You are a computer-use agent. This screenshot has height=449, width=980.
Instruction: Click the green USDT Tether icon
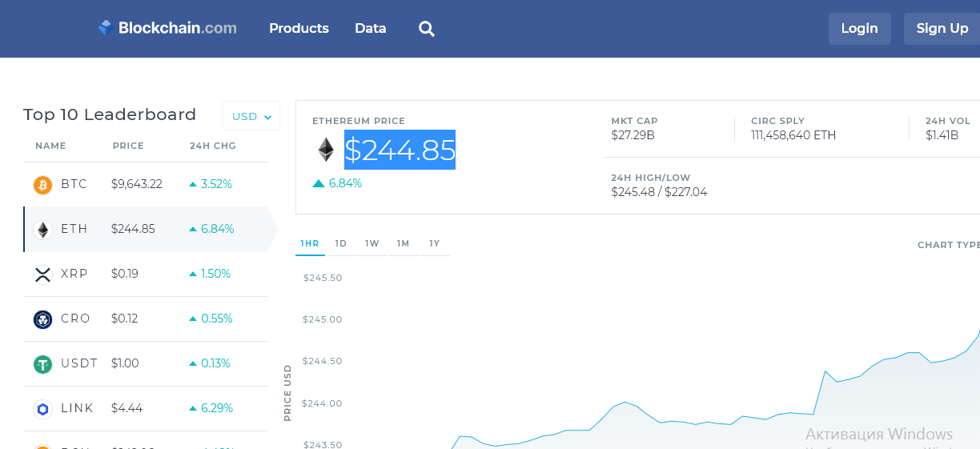[42, 364]
